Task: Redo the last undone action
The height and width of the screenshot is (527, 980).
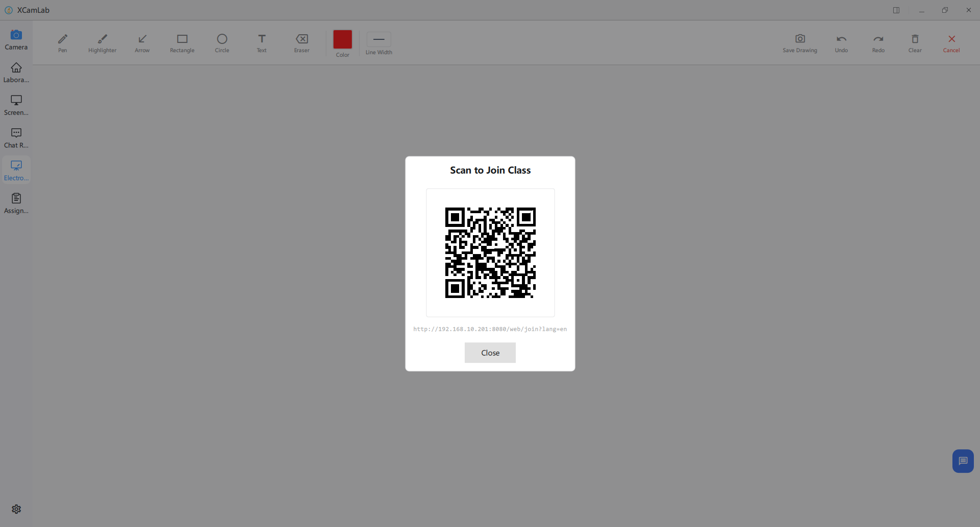Action: (x=878, y=43)
